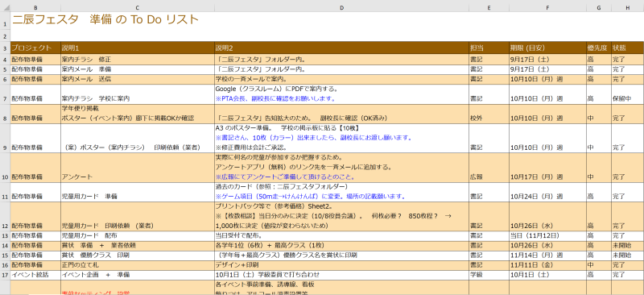Click the cell '当日受付で配布。'
Image resolution: width=644 pixels, height=295 pixels.
(x=341, y=236)
